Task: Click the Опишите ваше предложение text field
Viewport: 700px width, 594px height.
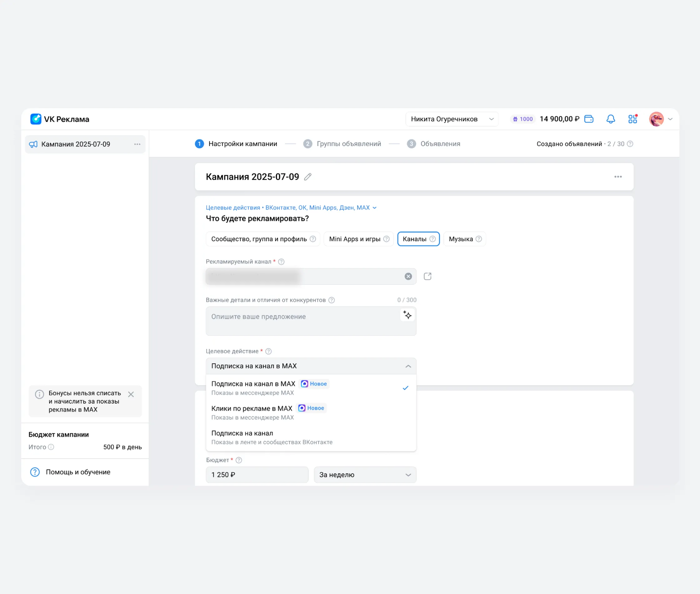Action: click(311, 321)
